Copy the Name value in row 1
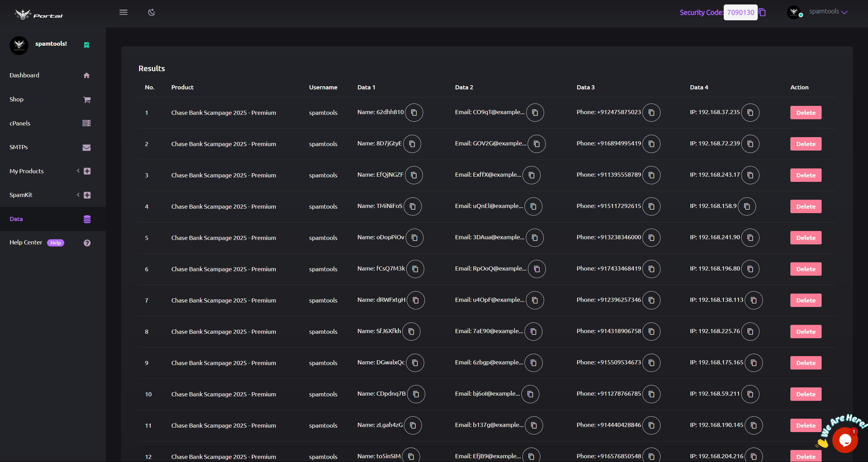The image size is (868, 462). click(414, 113)
